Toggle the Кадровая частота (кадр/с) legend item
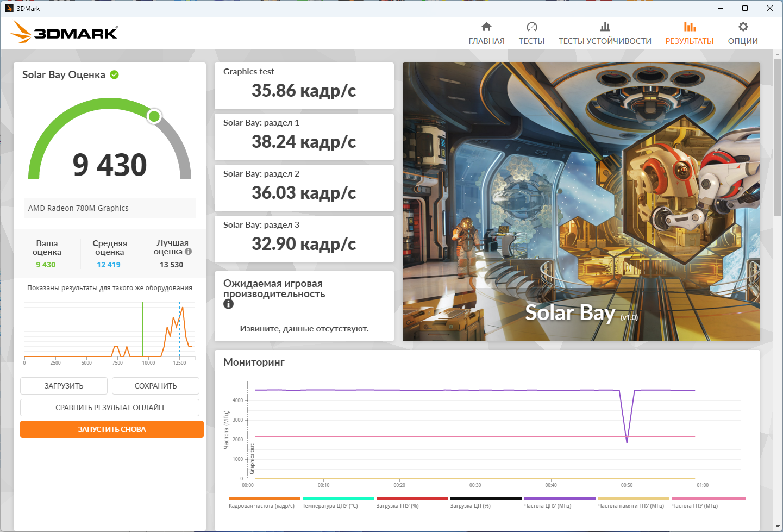 (264, 503)
